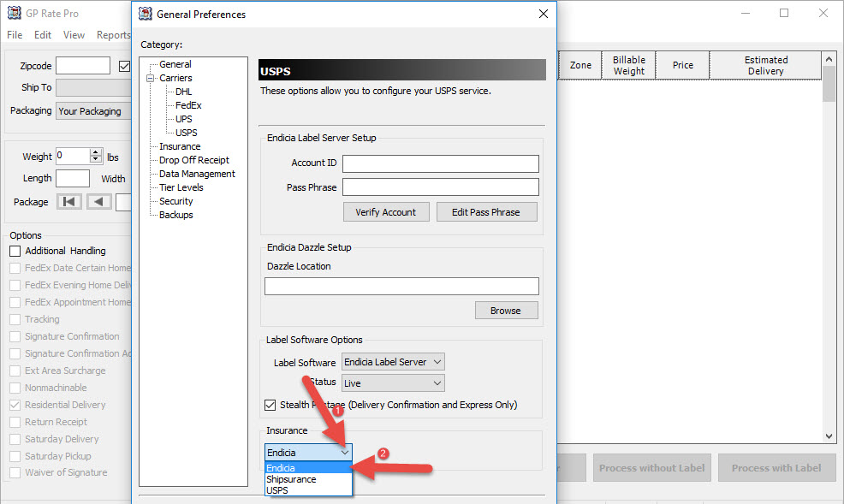Select USPS under Carriers

pyautogui.click(x=187, y=133)
